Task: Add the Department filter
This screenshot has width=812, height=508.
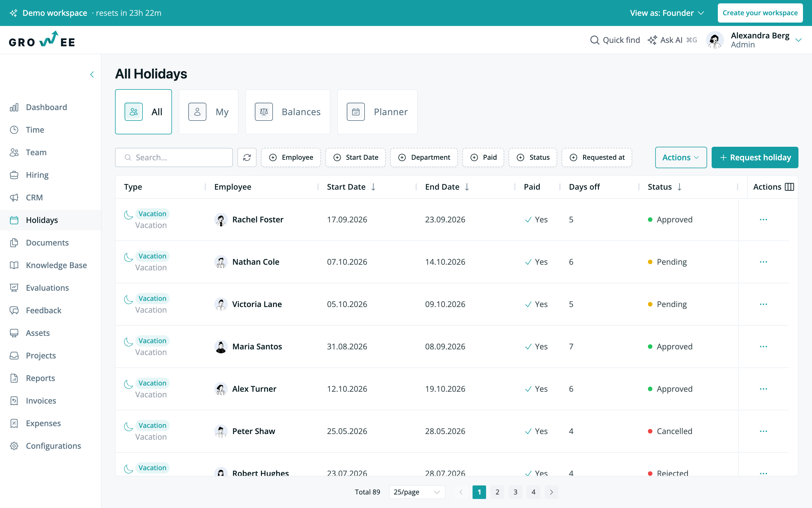Action: pyautogui.click(x=424, y=157)
